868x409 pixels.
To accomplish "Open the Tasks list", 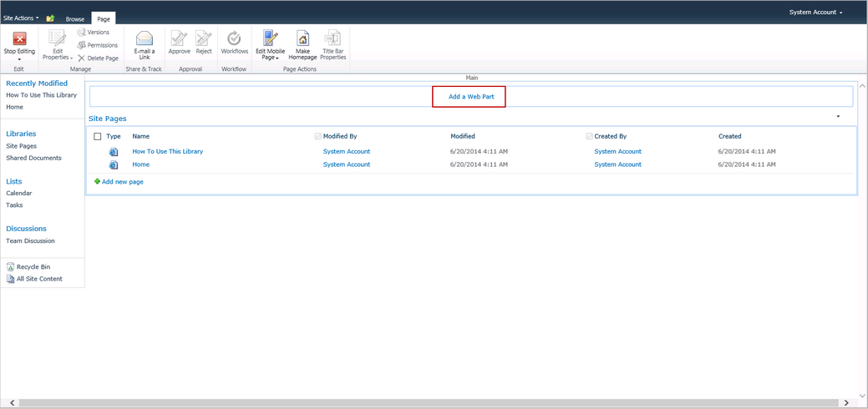I will point(14,204).
